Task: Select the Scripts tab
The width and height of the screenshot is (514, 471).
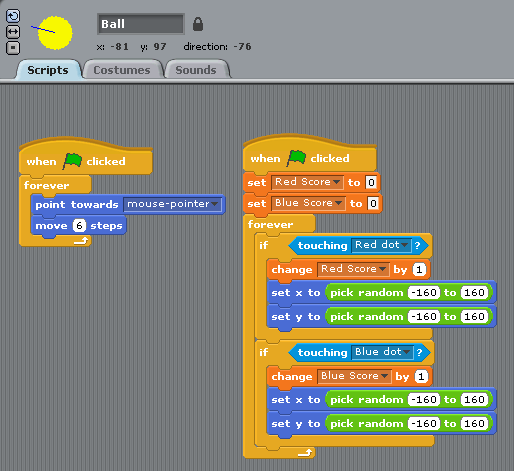Action: click(x=48, y=70)
